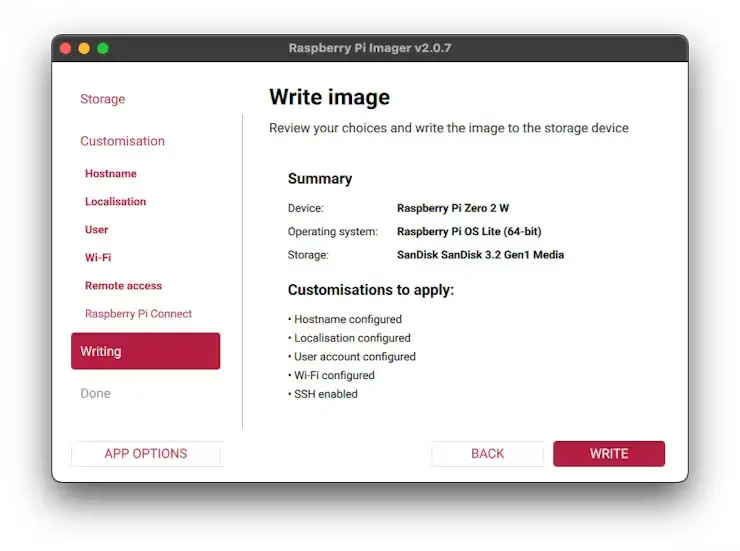Screen dimensions: 740x551
Task: Click the Storage: summary label
Action: (x=308, y=255)
